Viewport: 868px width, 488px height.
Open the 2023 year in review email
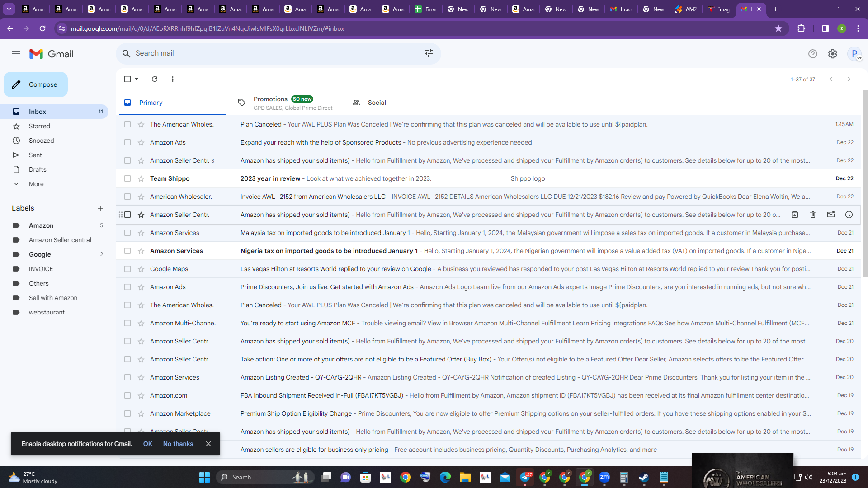coord(488,178)
